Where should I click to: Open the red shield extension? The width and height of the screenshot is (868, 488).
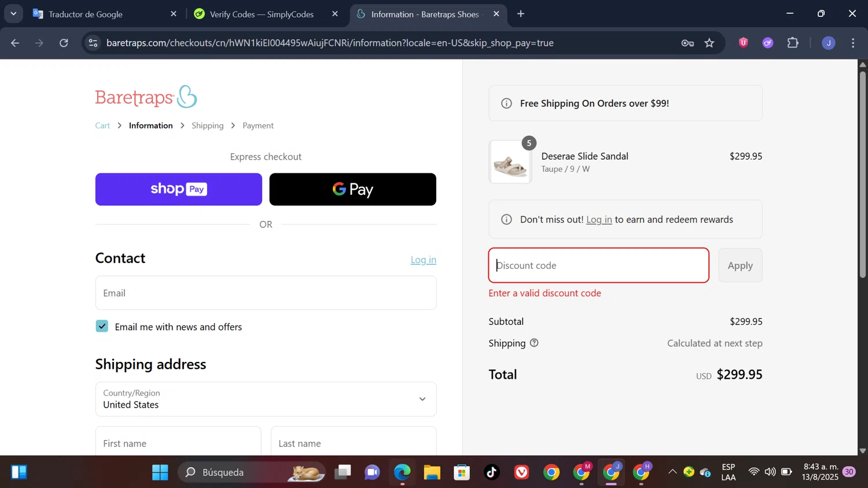point(744,43)
